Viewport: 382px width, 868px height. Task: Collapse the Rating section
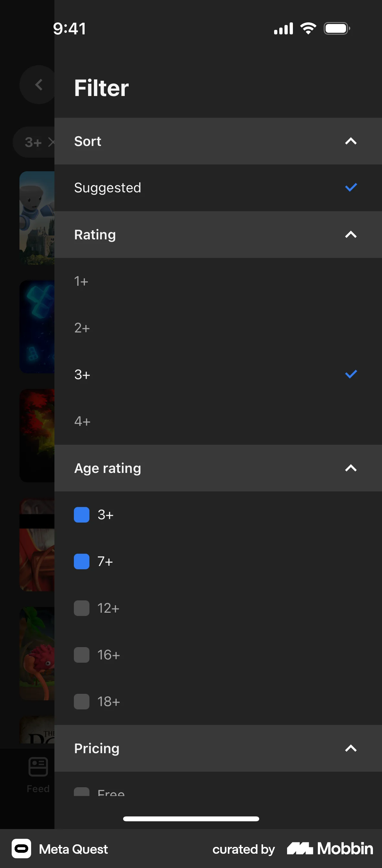tap(351, 235)
